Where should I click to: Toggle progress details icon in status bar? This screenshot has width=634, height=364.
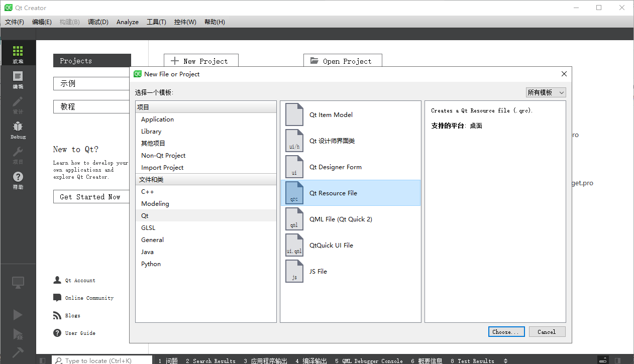pos(603,360)
